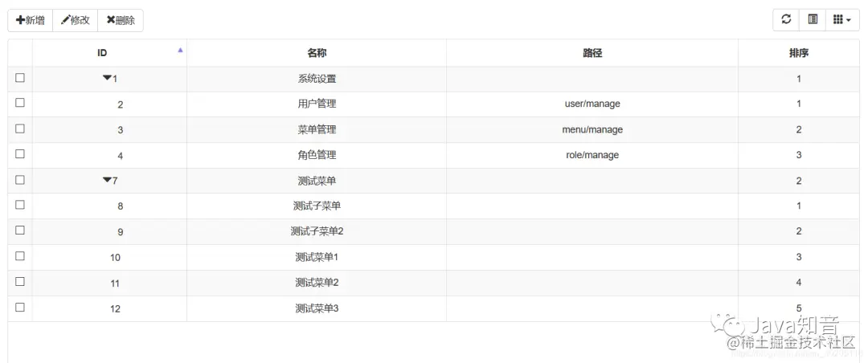Click the ID sort arrow indicator
Viewport: 868px width, 363px height.
click(x=180, y=50)
